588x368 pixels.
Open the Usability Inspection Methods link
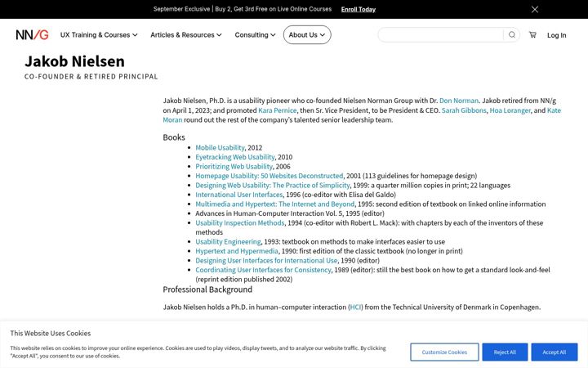pyautogui.click(x=240, y=222)
